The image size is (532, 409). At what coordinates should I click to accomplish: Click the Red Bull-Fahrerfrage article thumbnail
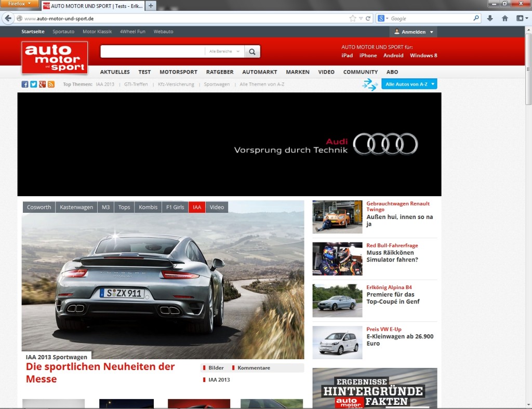337,258
